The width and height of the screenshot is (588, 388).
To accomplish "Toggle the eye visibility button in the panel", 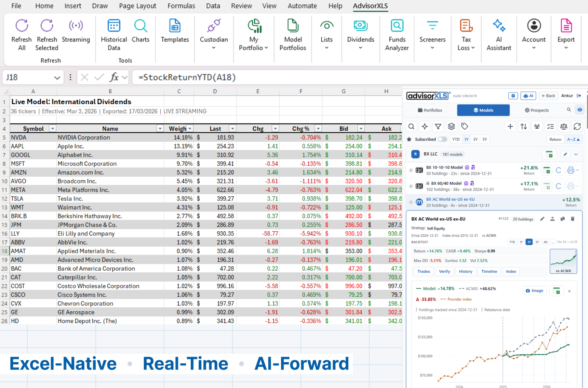I will [x=579, y=110].
